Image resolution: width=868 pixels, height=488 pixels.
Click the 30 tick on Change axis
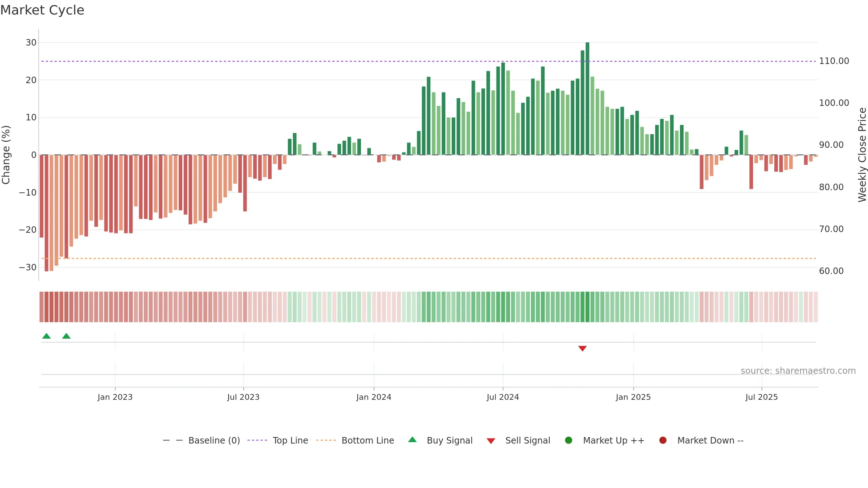click(x=31, y=43)
